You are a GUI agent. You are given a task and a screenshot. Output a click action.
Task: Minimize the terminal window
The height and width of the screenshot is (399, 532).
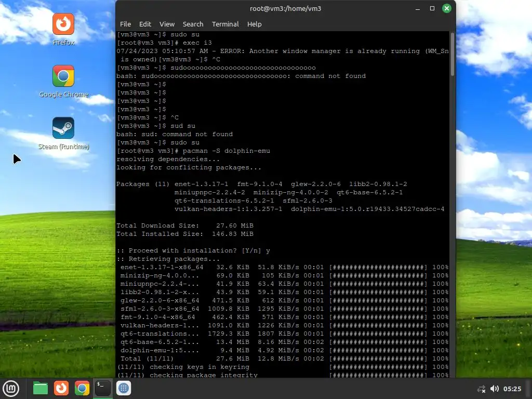(x=418, y=8)
